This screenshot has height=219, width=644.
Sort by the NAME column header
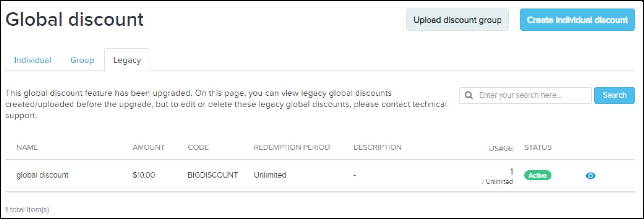pyautogui.click(x=27, y=147)
